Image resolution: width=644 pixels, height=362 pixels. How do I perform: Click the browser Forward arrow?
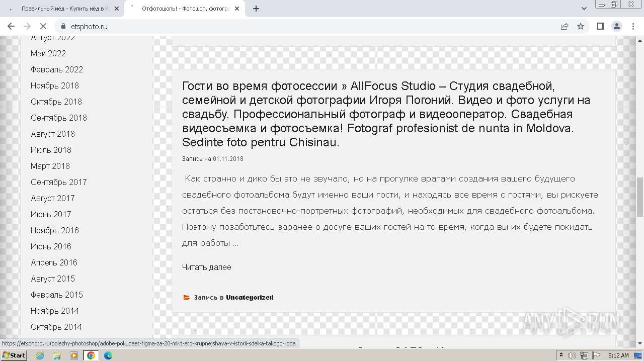pyautogui.click(x=27, y=26)
